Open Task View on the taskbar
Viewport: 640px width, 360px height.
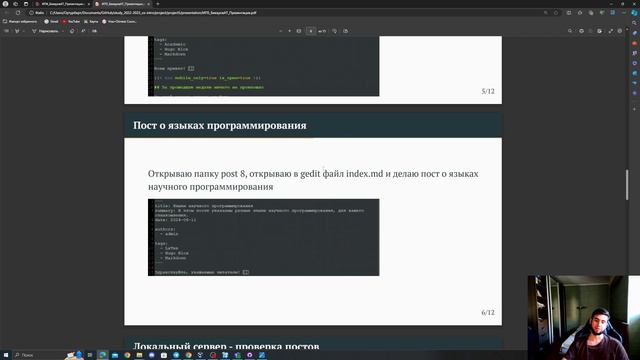click(x=90, y=355)
